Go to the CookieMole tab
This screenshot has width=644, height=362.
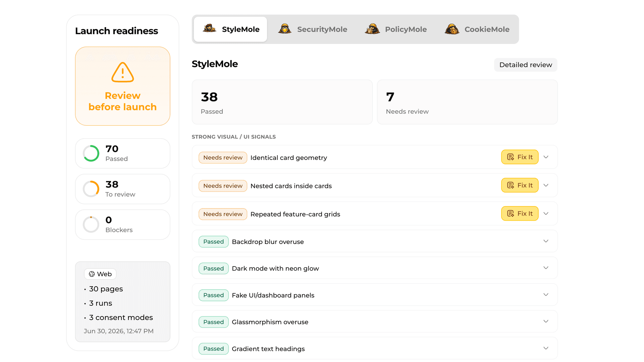coord(477,29)
